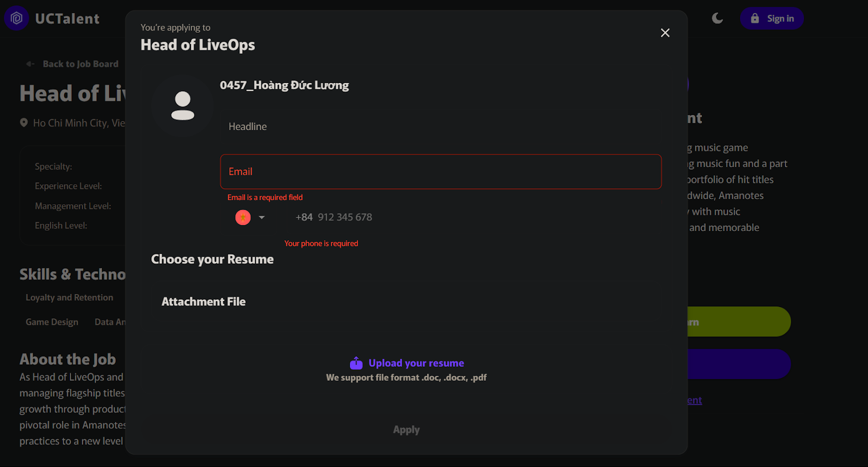Click the Sign in button
Image resolution: width=868 pixels, height=467 pixels.
(771, 18)
